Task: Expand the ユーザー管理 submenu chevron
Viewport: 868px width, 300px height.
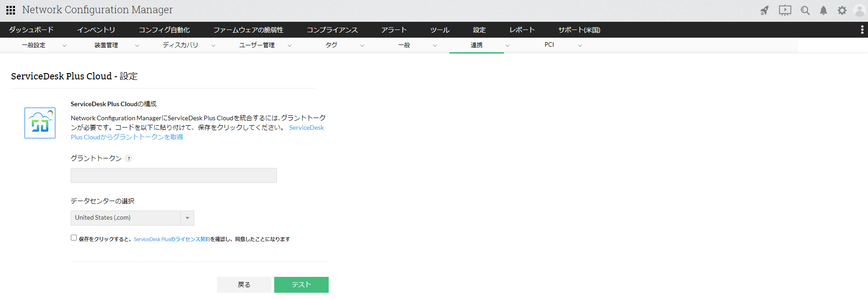Action: coord(290,45)
